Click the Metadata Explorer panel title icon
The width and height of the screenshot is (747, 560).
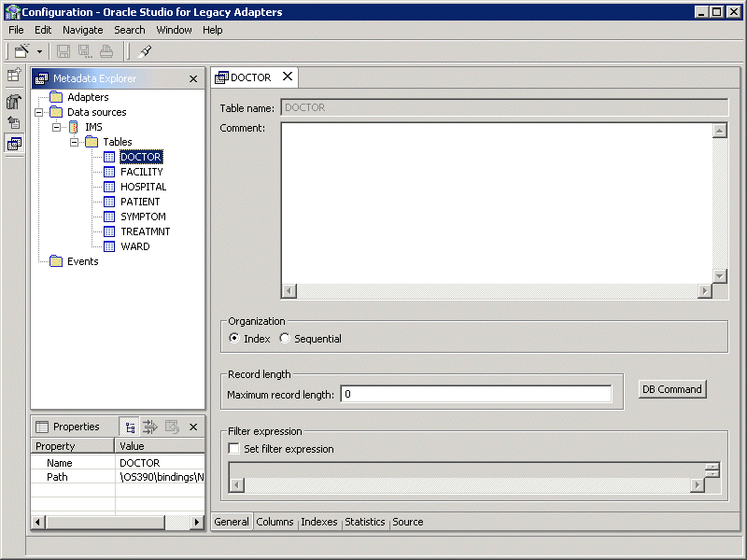point(42,78)
